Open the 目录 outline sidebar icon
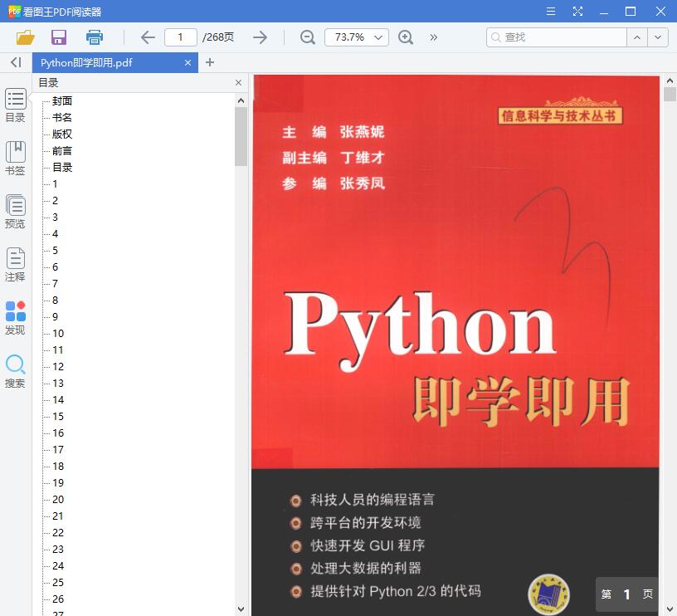This screenshot has height=616, width=677. [x=15, y=105]
